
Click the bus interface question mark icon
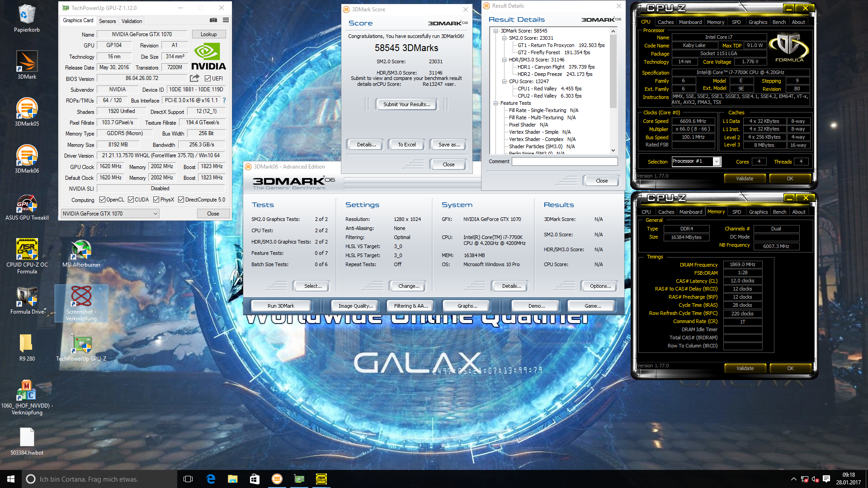click(224, 100)
